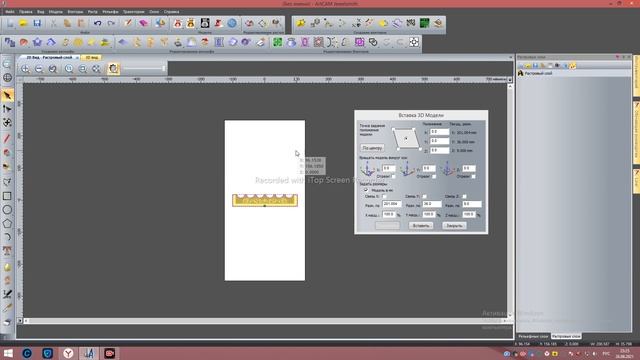Image resolution: width=640 pixels, height=360 pixels.
Task: Select the arrow Select tool
Action: tap(7, 96)
